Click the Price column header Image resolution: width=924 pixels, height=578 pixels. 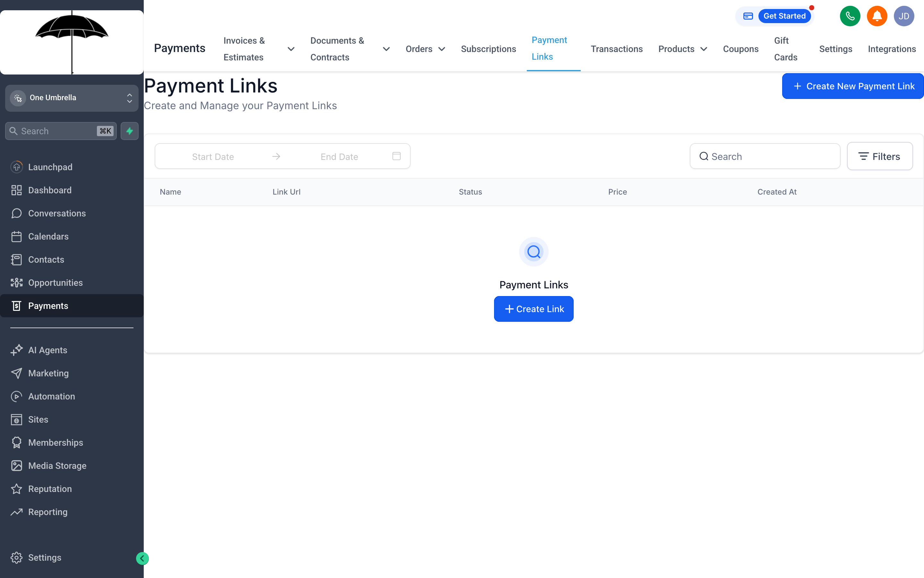(x=617, y=192)
